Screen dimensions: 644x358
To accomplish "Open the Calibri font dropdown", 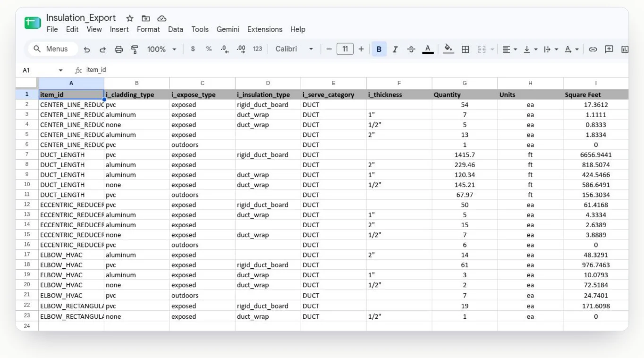I will [294, 49].
